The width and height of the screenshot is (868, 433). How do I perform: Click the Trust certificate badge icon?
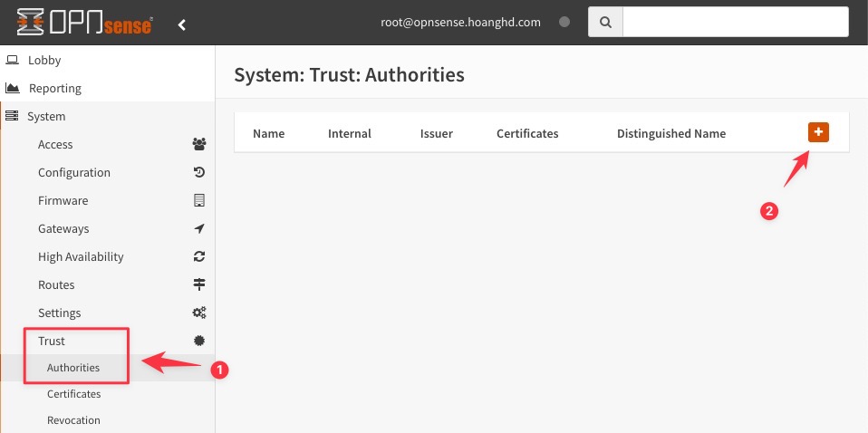click(x=199, y=342)
